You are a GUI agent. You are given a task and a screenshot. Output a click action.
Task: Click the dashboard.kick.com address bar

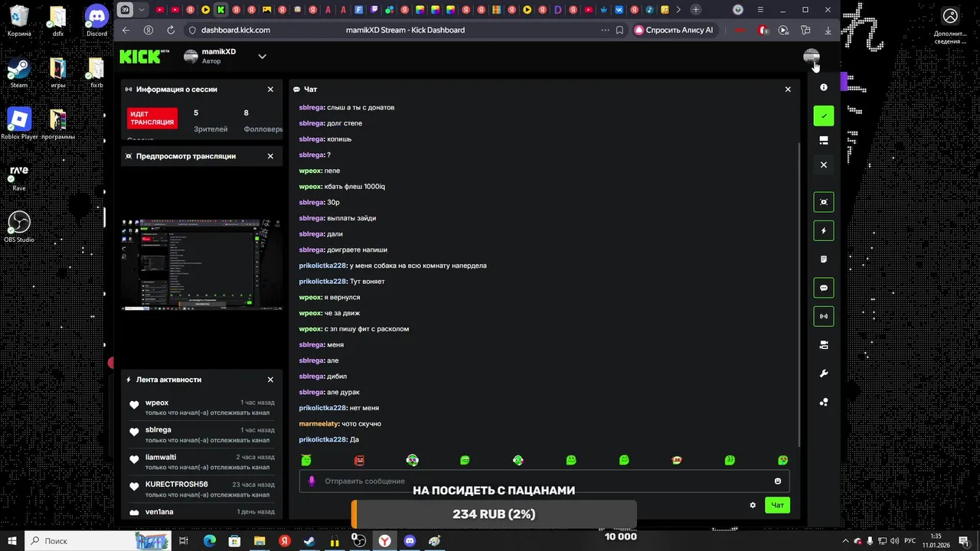[236, 30]
